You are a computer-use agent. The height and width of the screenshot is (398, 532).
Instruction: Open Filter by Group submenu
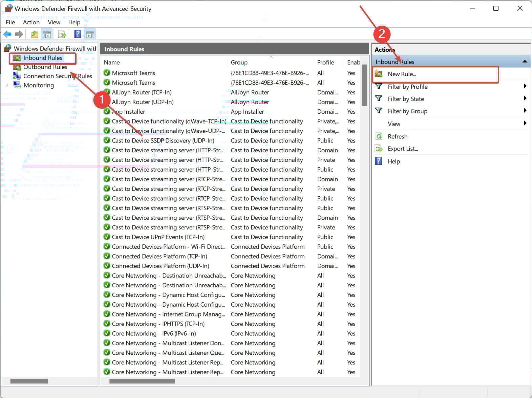(407, 111)
